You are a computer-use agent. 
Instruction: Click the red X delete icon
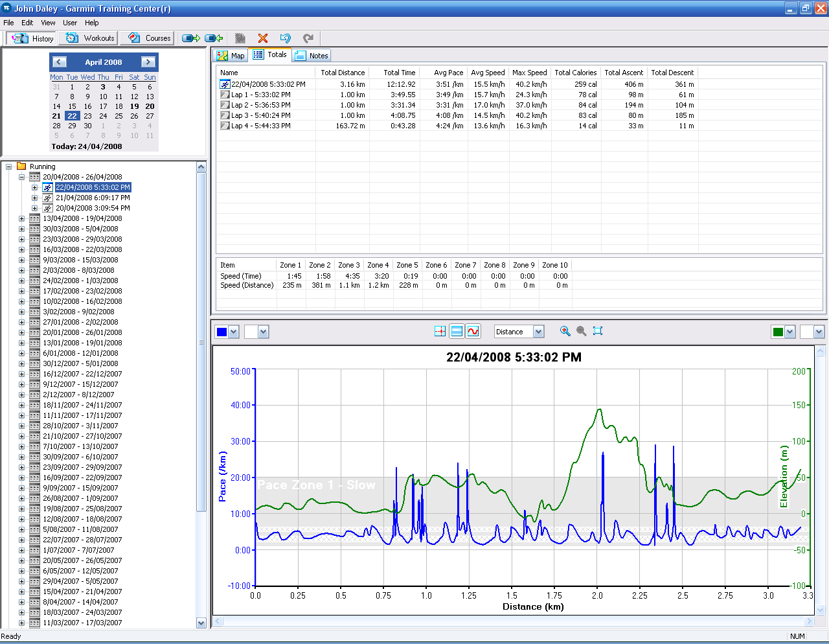[x=262, y=38]
